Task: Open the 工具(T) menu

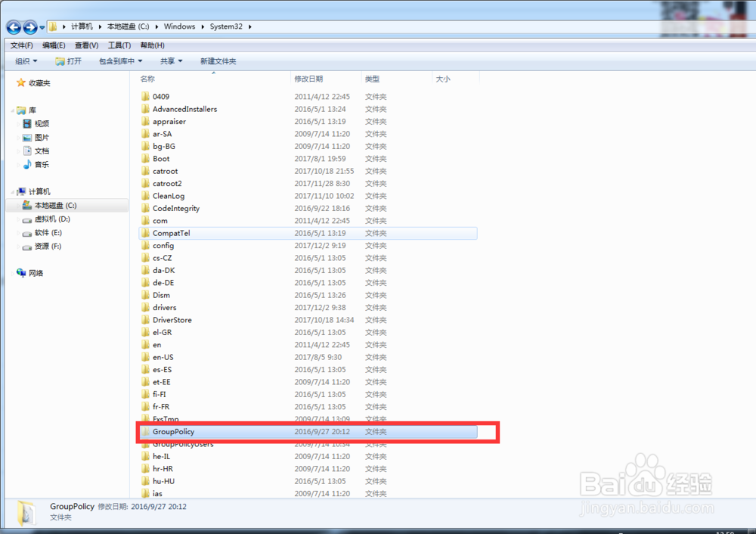Action: (x=119, y=45)
